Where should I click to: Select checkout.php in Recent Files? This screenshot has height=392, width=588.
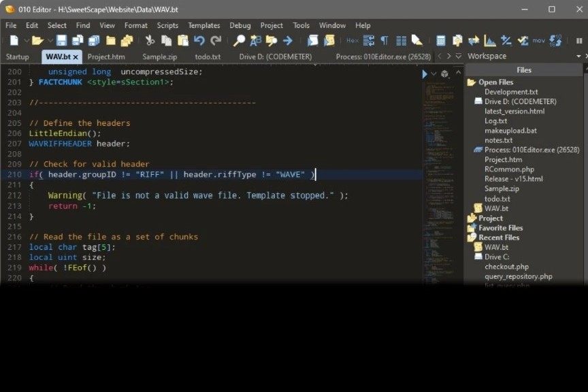click(x=506, y=267)
